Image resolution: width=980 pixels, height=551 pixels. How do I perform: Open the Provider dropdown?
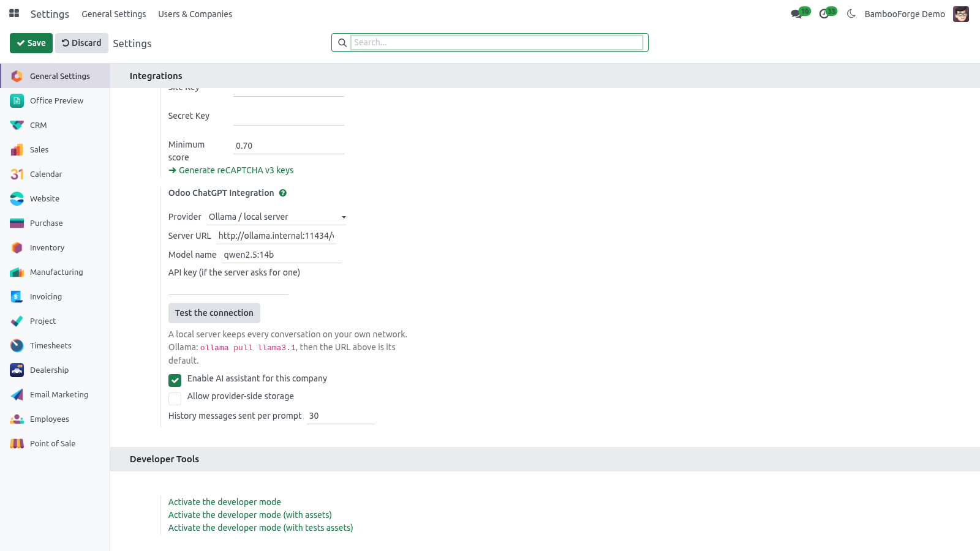click(276, 217)
